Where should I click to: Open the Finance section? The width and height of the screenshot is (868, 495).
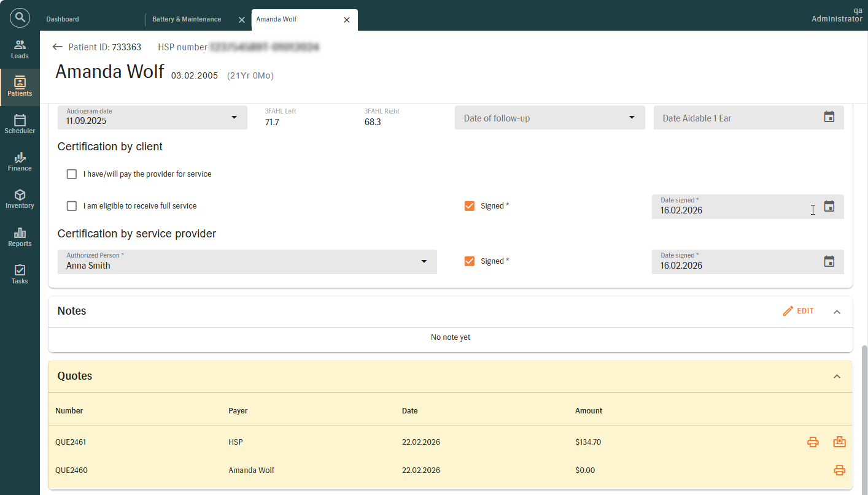(x=20, y=161)
